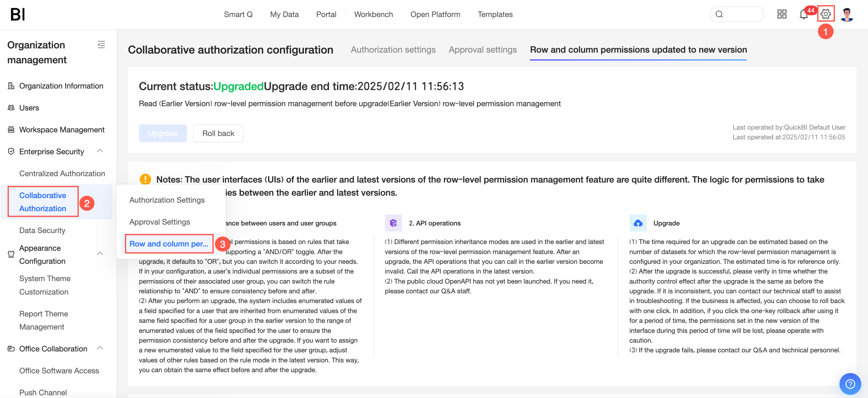868x398 pixels.
Task: Click the API operations shield icon
Action: click(x=393, y=223)
